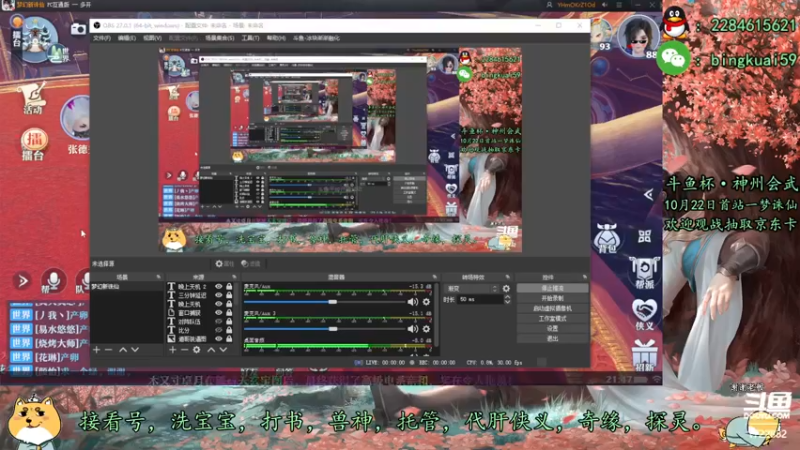Increase transition 时长 with the up stepper arrow
The image size is (800, 450).
point(507,297)
